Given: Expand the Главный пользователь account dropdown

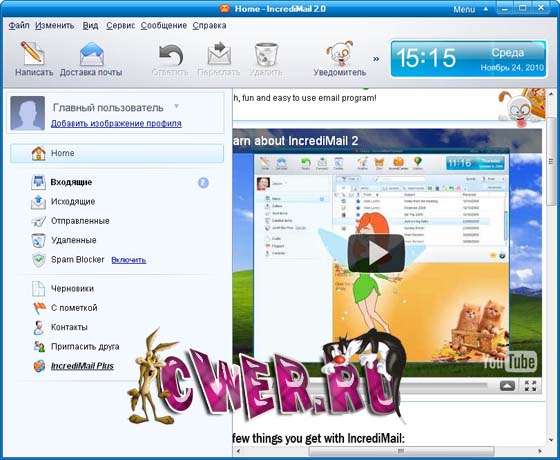Looking at the screenshot, I should pos(176,106).
